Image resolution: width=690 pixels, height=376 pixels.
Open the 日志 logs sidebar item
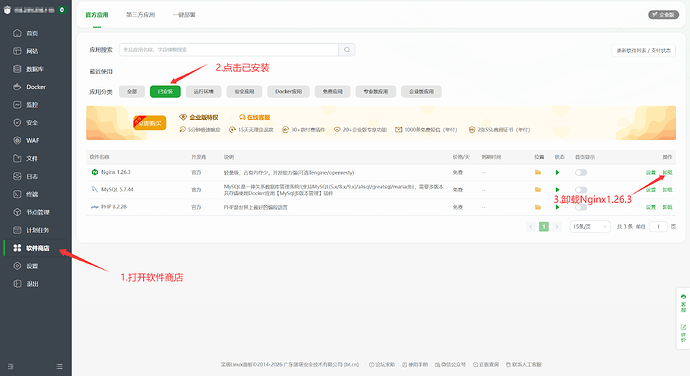point(32,176)
